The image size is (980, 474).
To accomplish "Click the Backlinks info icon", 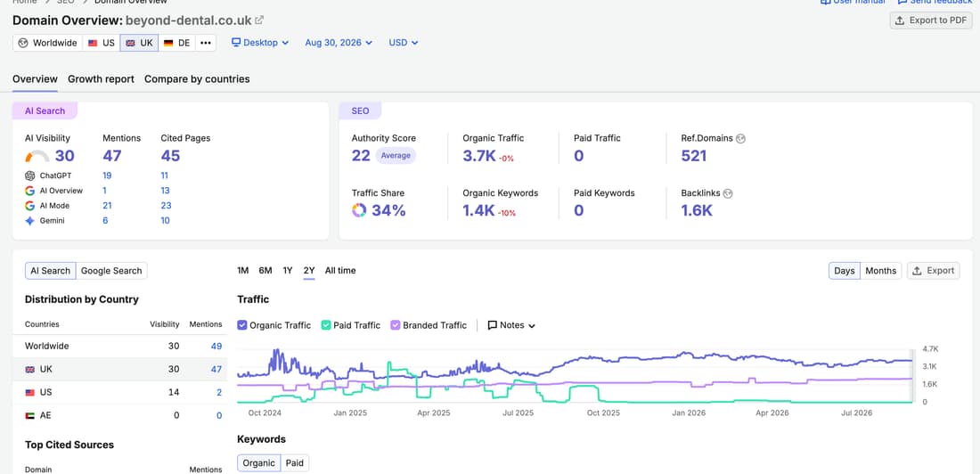I will click(728, 193).
